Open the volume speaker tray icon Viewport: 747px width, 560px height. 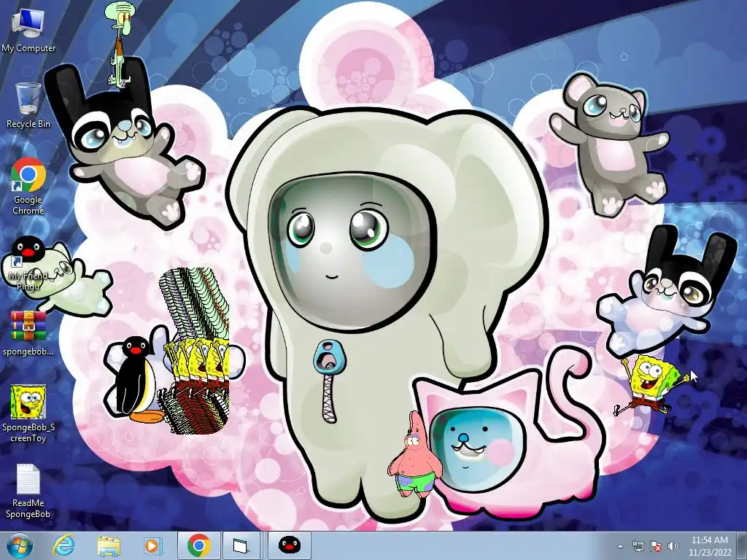tap(673, 546)
